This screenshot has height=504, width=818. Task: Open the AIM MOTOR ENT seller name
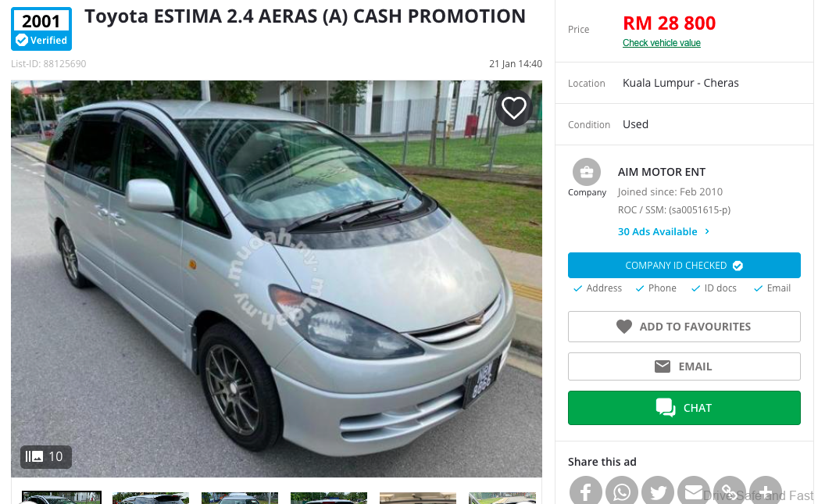pyautogui.click(x=662, y=172)
